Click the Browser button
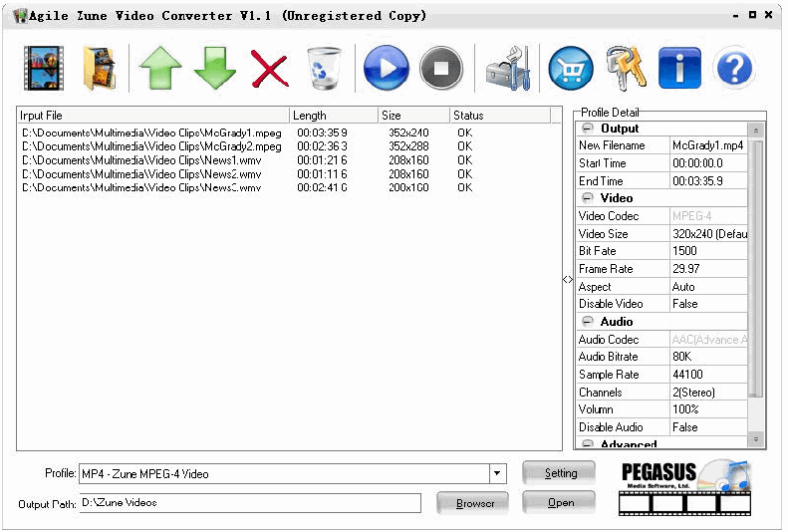 473,503
